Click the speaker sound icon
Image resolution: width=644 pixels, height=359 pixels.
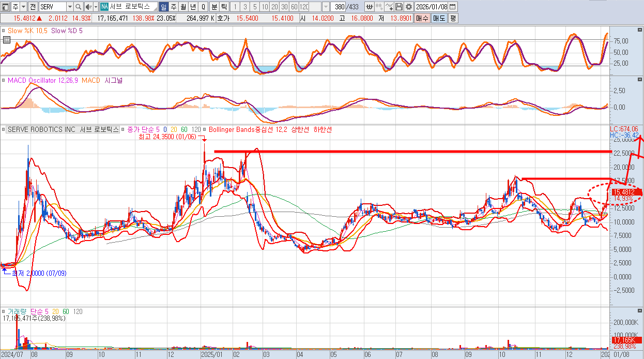[x=88, y=7]
